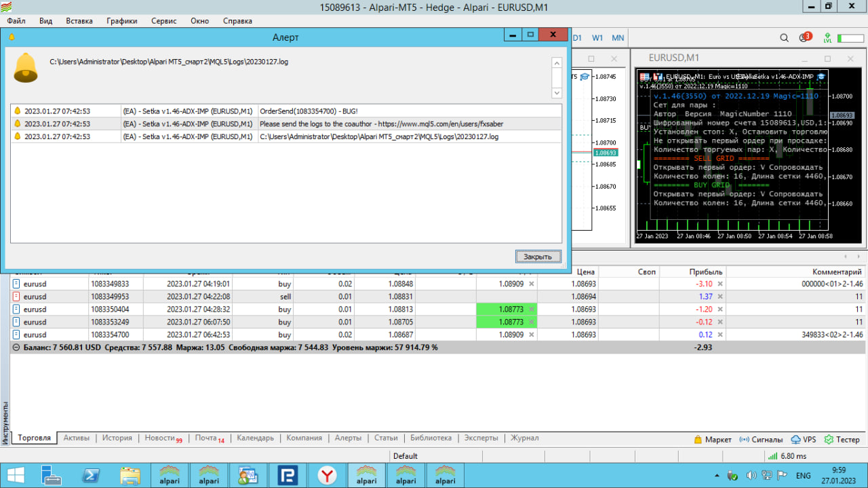The height and width of the screenshot is (488, 868).
Task: Collapse the Баланс summary row
Action: 16,348
